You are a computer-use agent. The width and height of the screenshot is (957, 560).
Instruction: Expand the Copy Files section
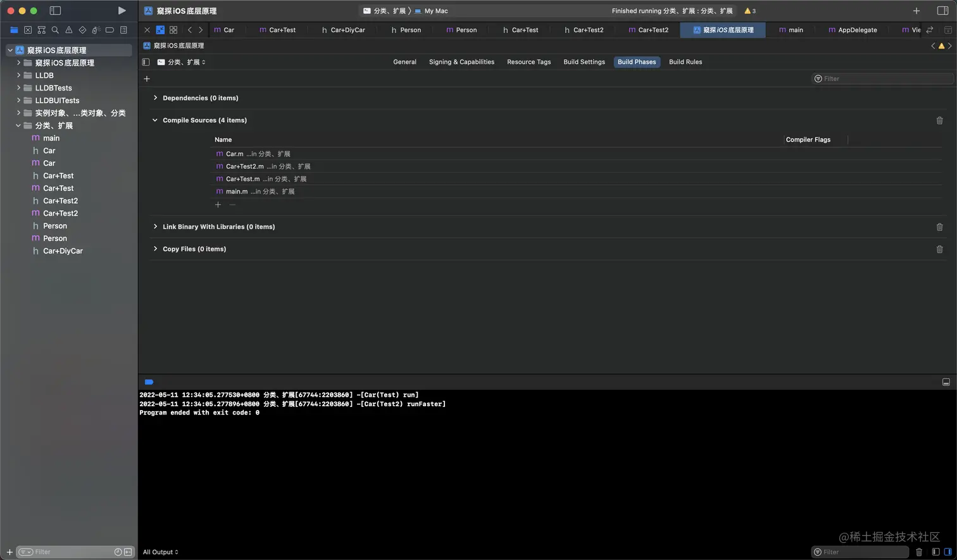coord(155,249)
